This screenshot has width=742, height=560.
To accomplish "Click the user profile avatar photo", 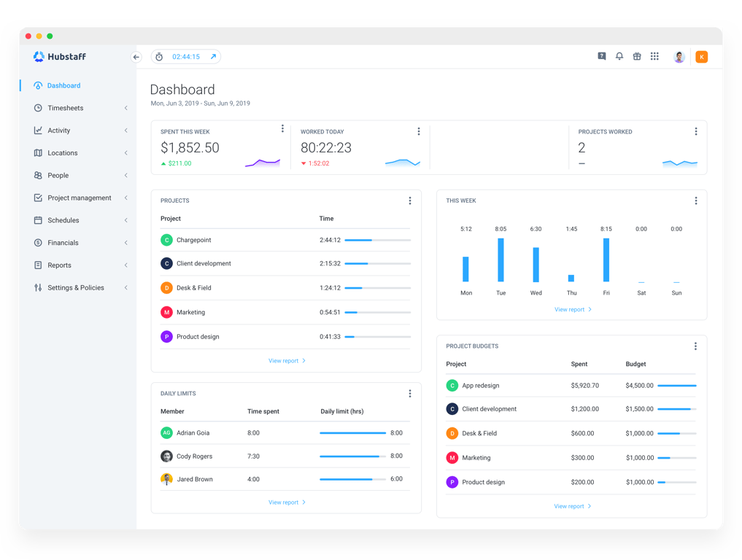I will tap(679, 56).
